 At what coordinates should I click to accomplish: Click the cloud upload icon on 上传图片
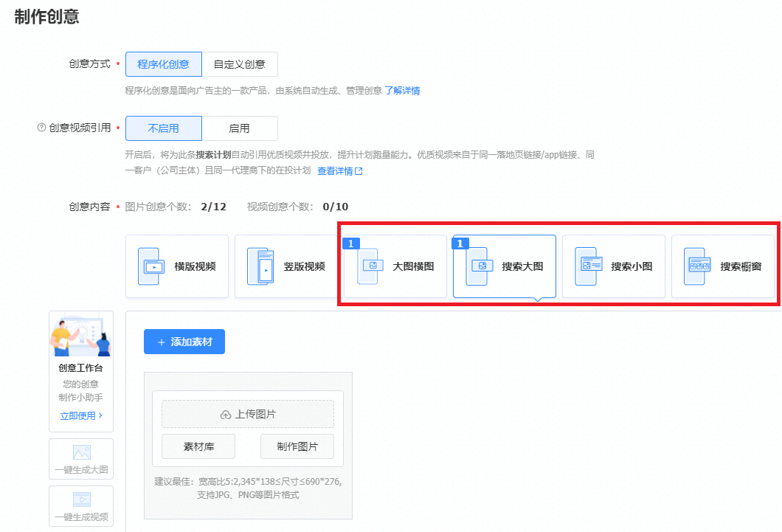[x=225, y=414]
